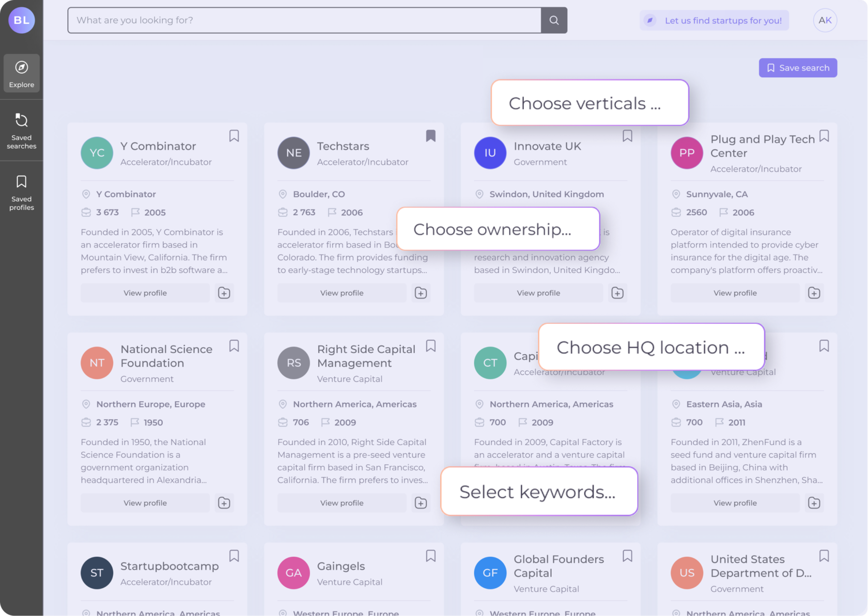Bookmark the Right Side Capital Management card
The height and width of the screenshot is (616, 868).
coord(431,346)
